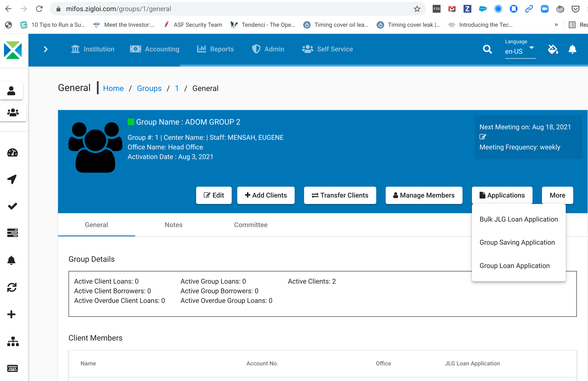Click the organization hierarchy sidebar icon

[13, 341]
